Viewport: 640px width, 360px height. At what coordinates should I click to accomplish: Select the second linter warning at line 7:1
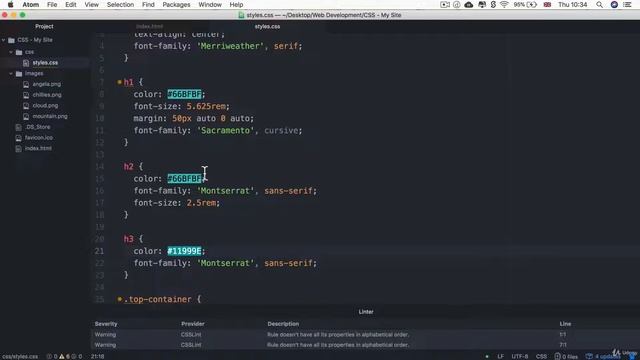point(365,345)
